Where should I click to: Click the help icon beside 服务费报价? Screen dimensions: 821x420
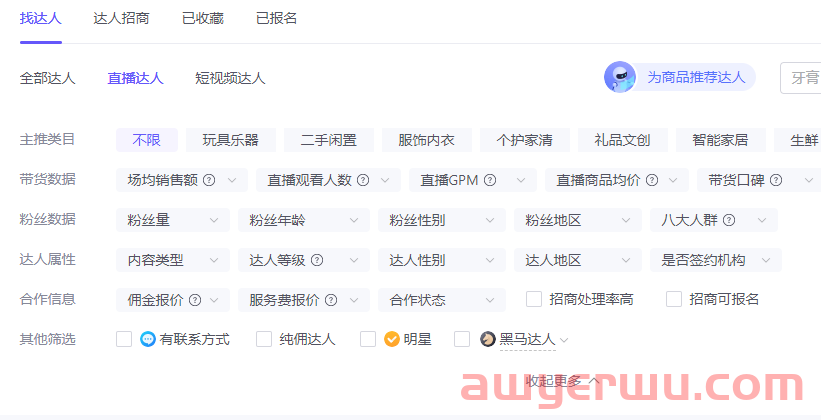coord(331,300)
